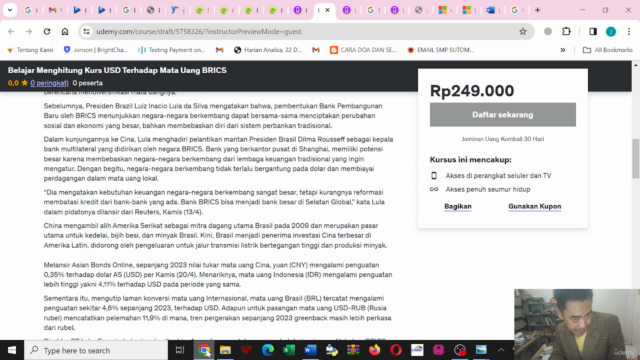Image resolution: width=640 pixels, height=360 pixels.
Task: Open Chrome three-dot menu
Action: coord(629,31)
